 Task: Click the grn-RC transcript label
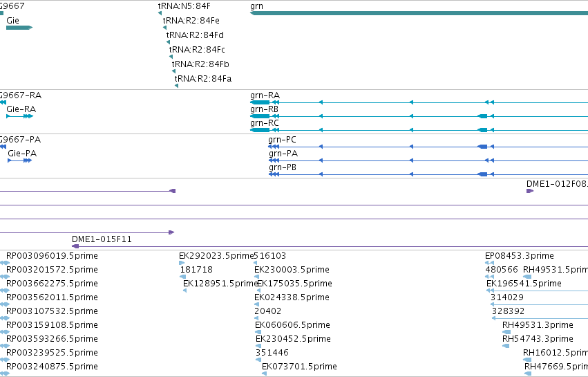pyautogui.click(x=265, y=123)
